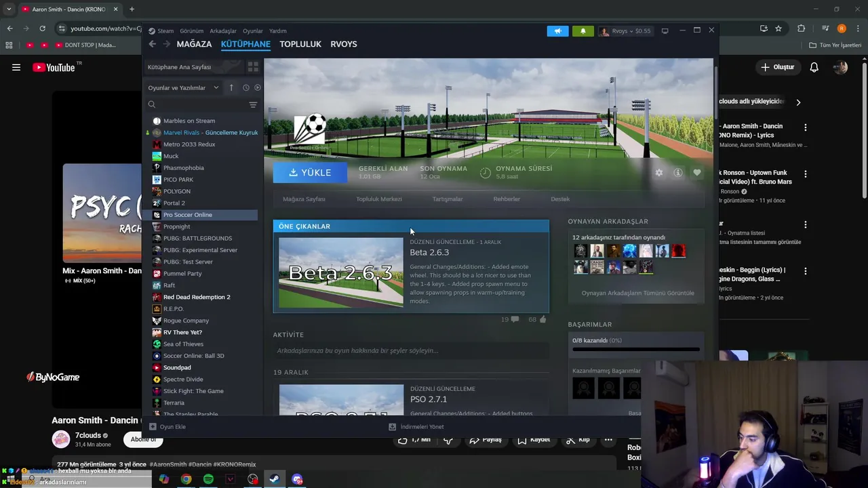Image resolution: width=868 pixels, height=488 pixels.
Task: Open the Görünüm menu
Action: pos(191,31)
